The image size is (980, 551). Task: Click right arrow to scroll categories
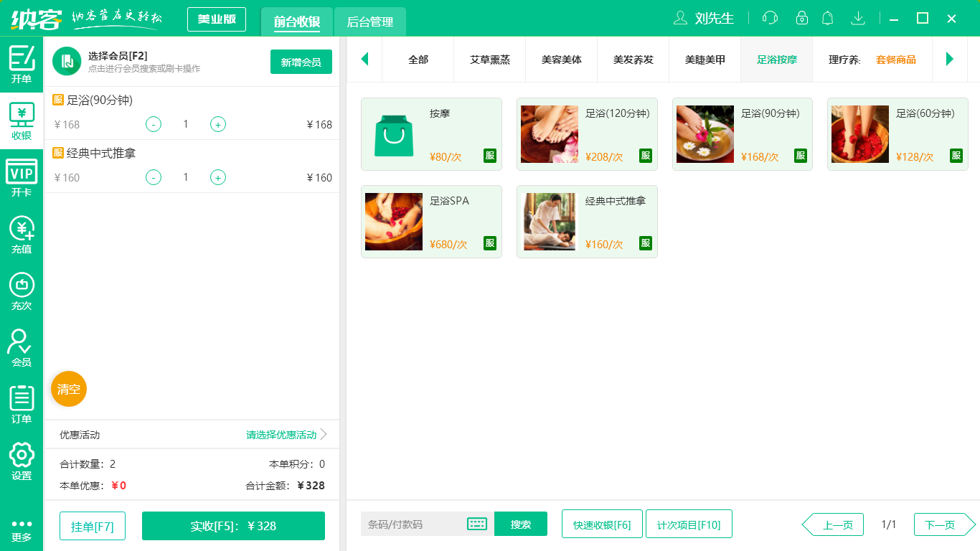[x=950, y=60]
